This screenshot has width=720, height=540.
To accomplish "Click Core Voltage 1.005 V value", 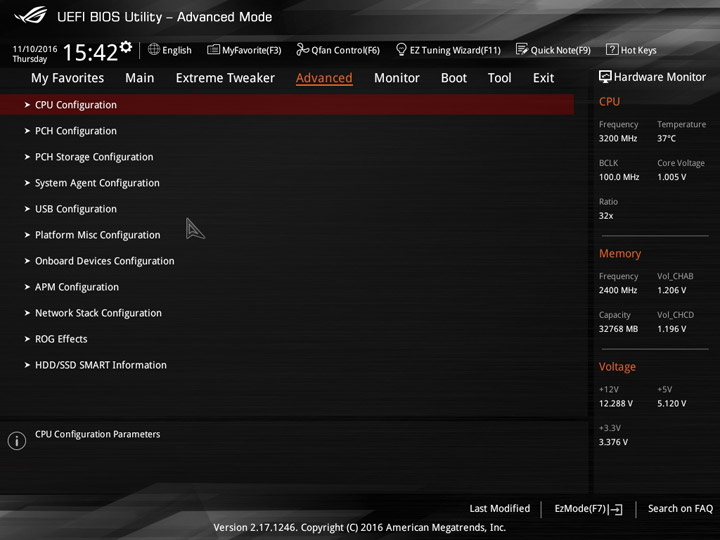I will coord(671,177).
